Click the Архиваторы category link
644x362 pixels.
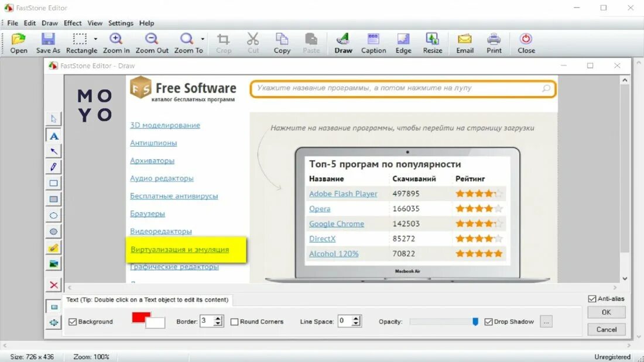[x=152, y=160]
